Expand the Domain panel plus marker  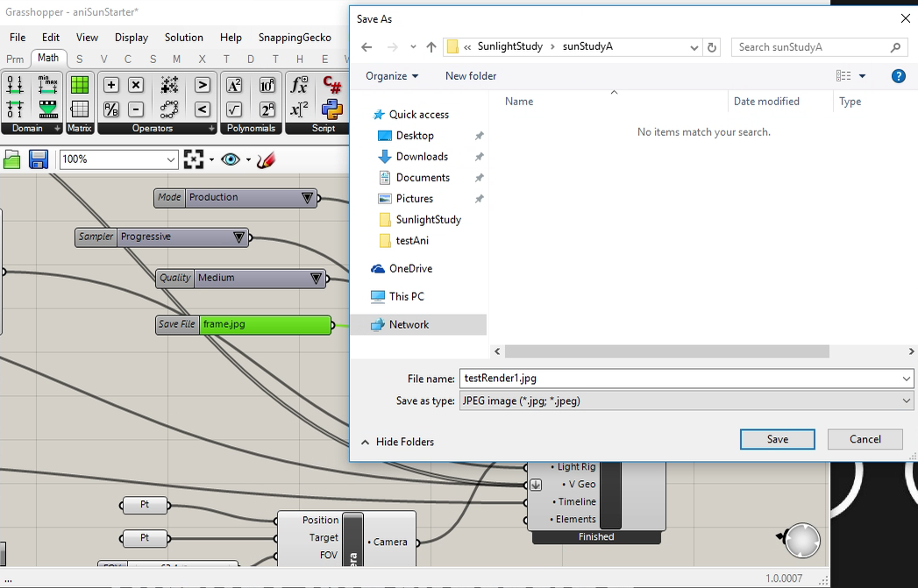click(57, 128)
